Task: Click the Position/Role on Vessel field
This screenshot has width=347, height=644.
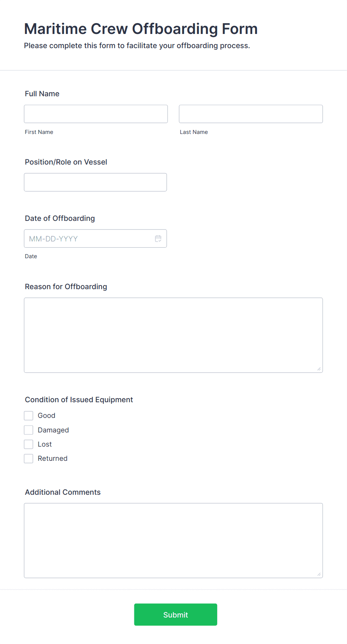Action: click(x=95, y=182)
